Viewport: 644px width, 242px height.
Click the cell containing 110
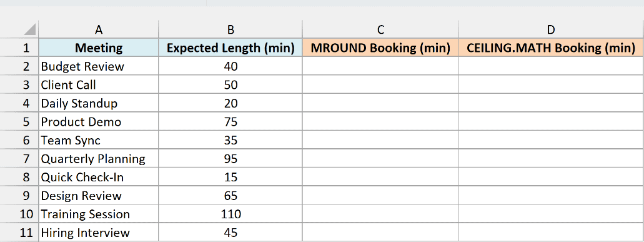coord(230,214)
